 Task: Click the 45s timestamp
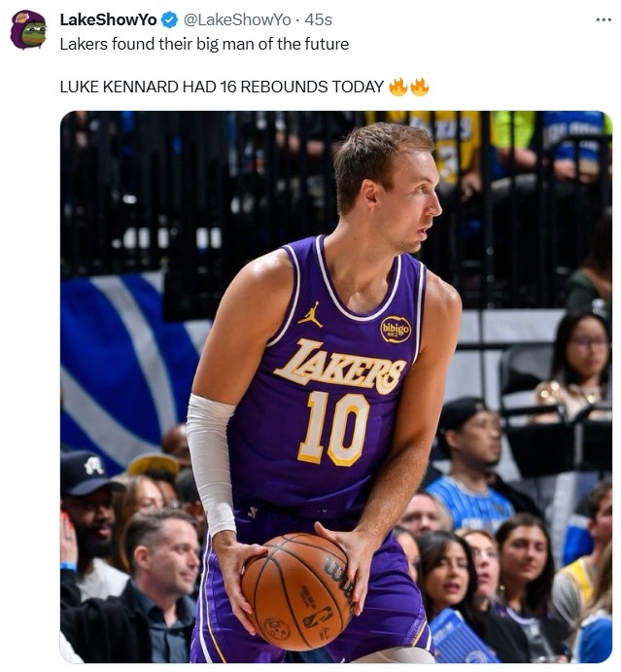[319, 19]
